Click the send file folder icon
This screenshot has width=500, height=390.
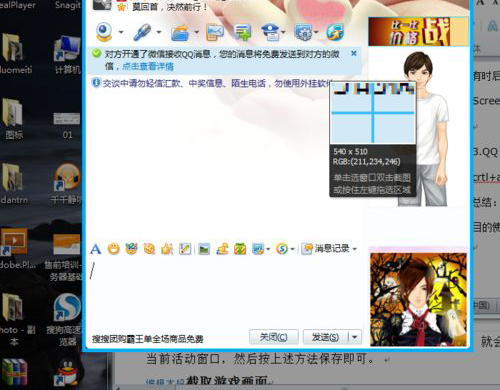pyautogui.click(x=180, y=33)
